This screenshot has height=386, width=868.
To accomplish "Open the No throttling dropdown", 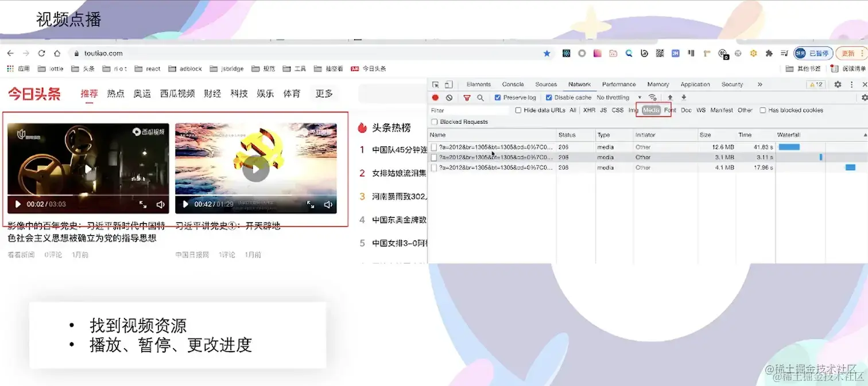I will point(619,98).
